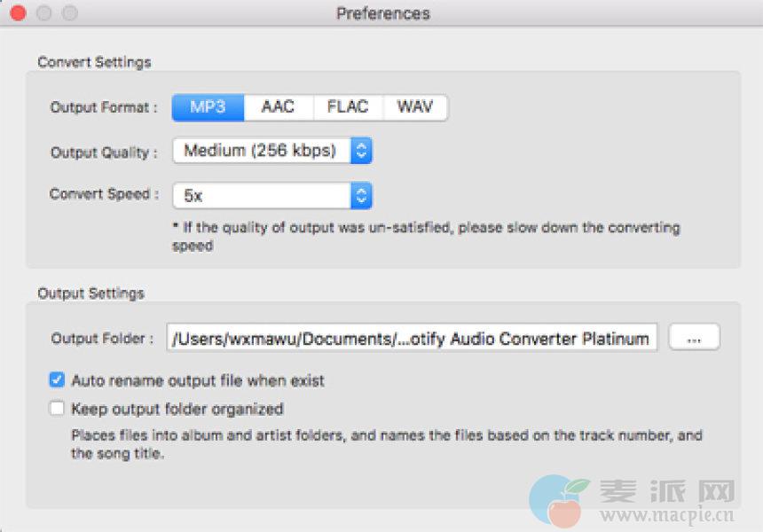Screen dimensions: 763x532
Task: Expand the Convert Speed dropdown
Action: [x=271, y=195]
